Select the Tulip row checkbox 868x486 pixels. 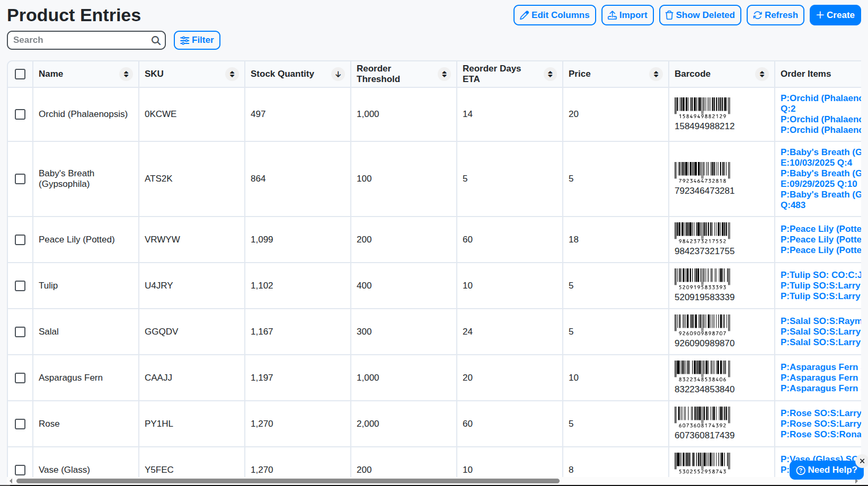[x=20, y=286]
